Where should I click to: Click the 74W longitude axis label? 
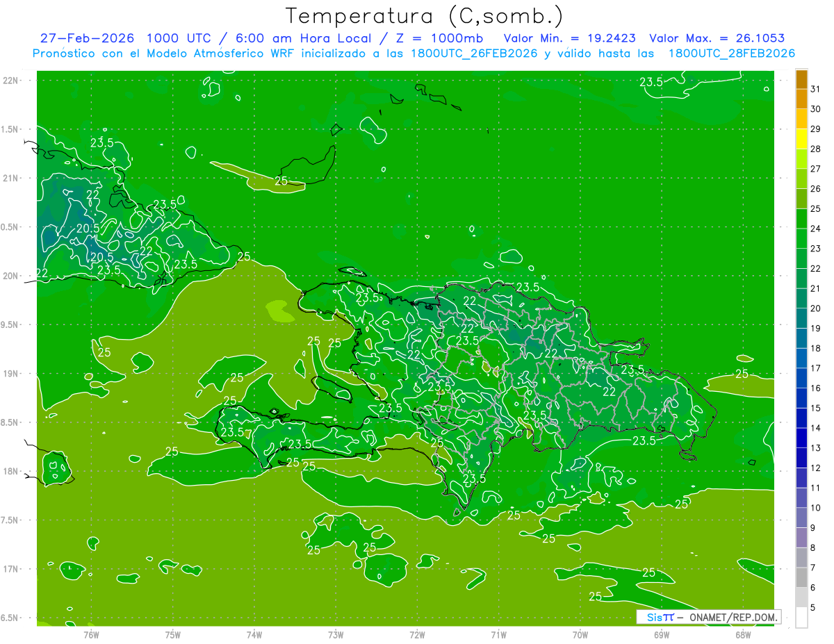coord(254,635)
